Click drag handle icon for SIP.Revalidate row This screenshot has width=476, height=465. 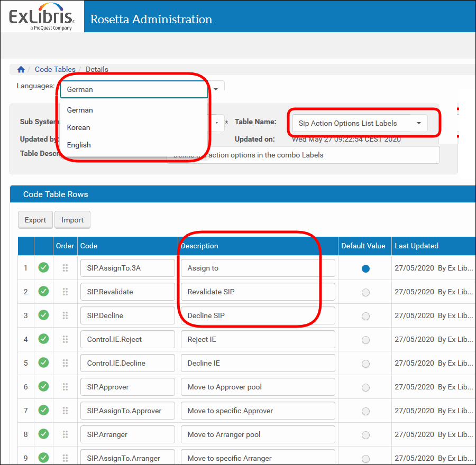tap(65, 292)
